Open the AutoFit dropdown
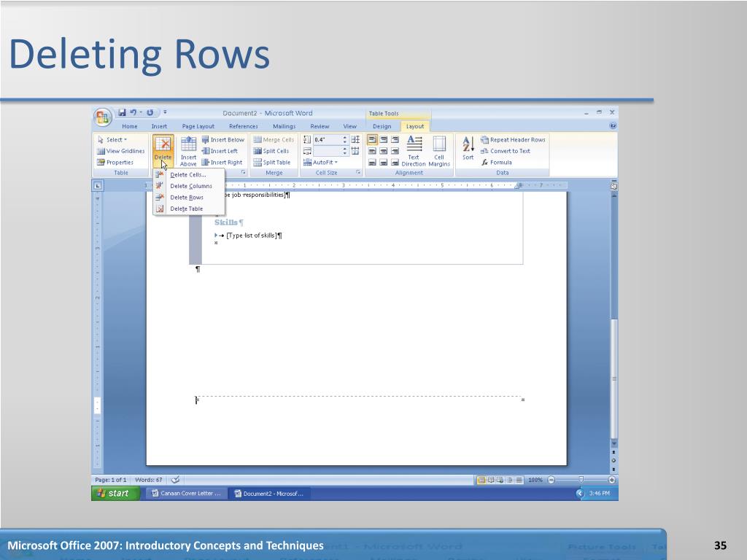The height and width of the screenshot is (560, 747). [321, 163]
